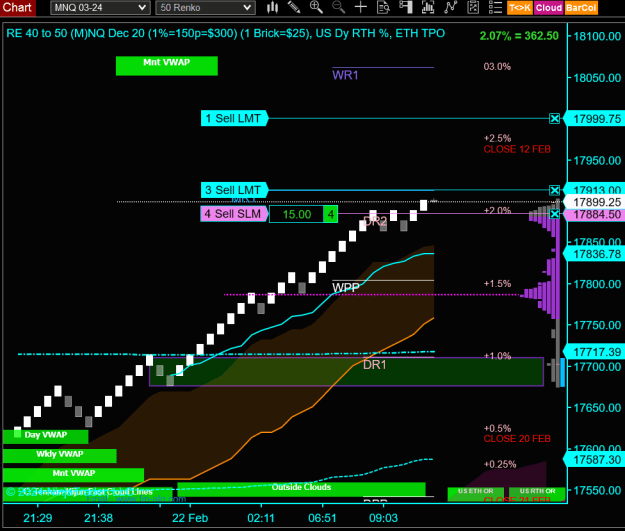625x531 pixels.
Task: Open the MNQ 03-24 instrument dropdown
Action: click(100, 8)
